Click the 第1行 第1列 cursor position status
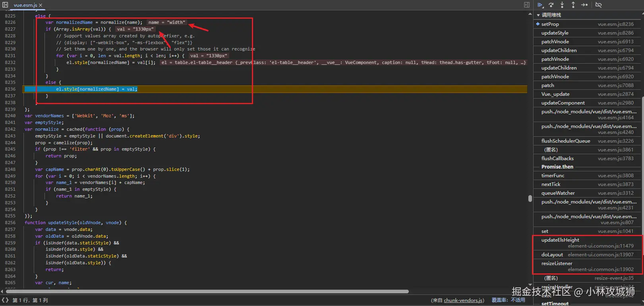The width and height of the screenshot is (644, 306). (x=30, y=300)
